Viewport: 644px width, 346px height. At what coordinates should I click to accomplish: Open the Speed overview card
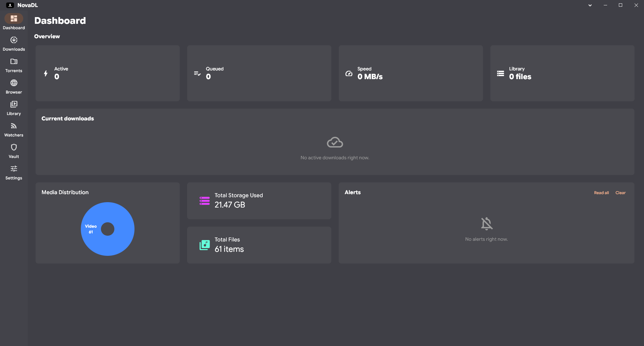[411, 73]
